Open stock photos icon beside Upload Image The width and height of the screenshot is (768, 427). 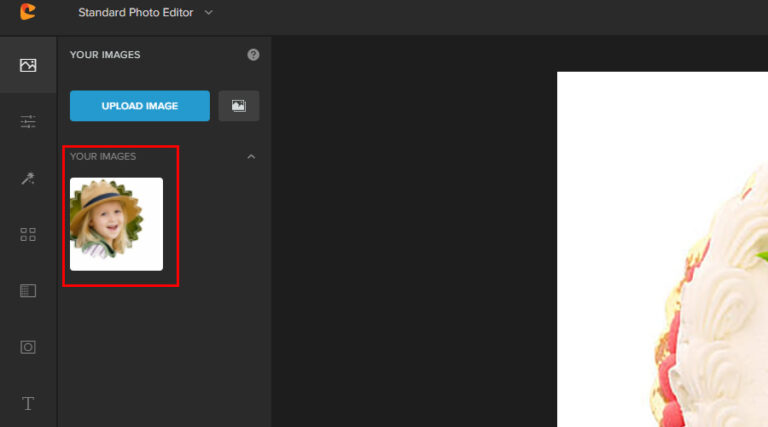[239, 106]
